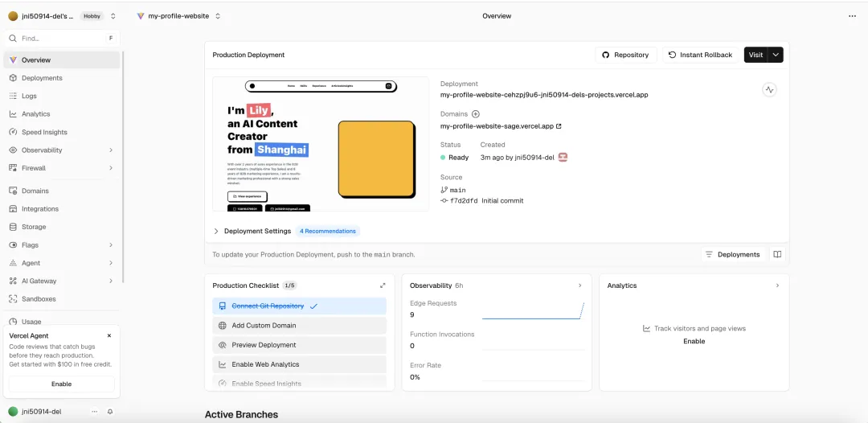This screenshot has width=868, height=423.
Task: Open the team switcher next to Hobby
Action: click(113, 16)
